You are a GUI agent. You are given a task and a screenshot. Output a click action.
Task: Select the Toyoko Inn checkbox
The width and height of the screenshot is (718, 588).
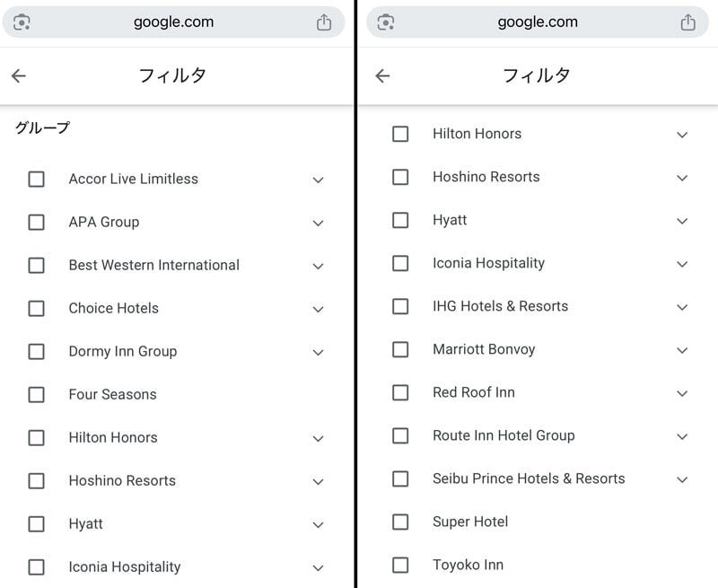click(400, 565)
